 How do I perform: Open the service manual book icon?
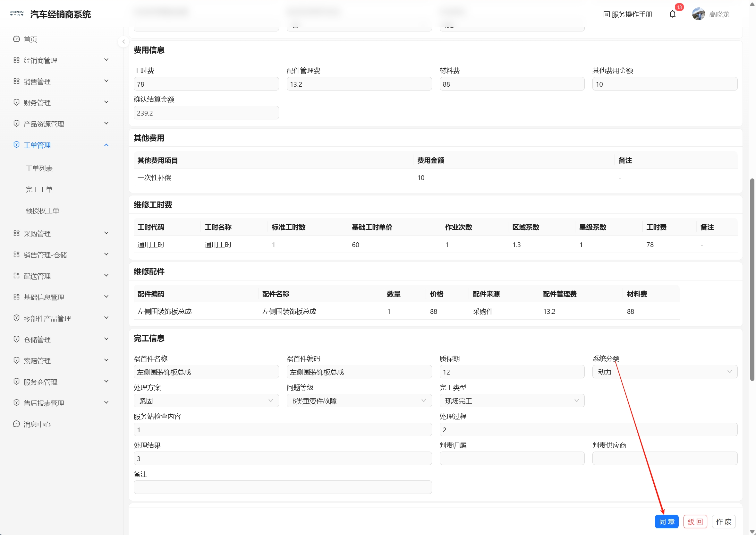click(x=606, y=14)
